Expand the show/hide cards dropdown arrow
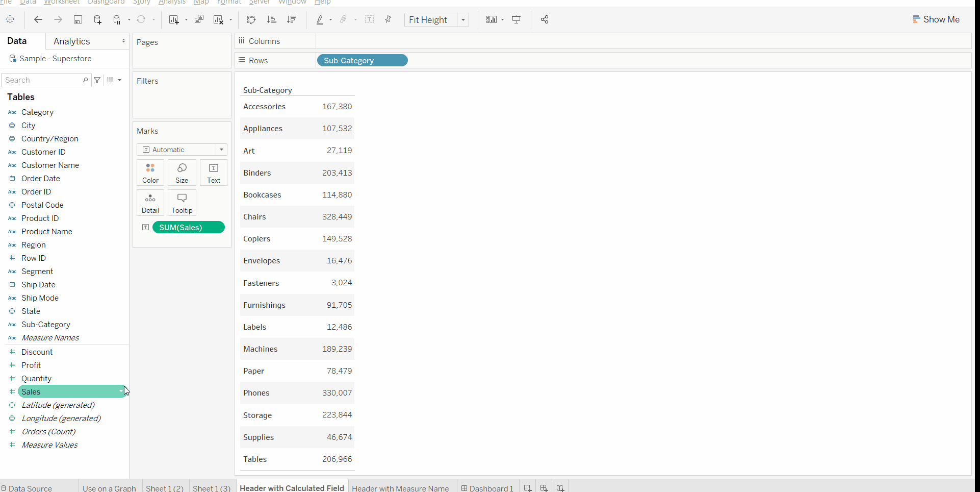980x492 pixels. [x=503, y=20]
